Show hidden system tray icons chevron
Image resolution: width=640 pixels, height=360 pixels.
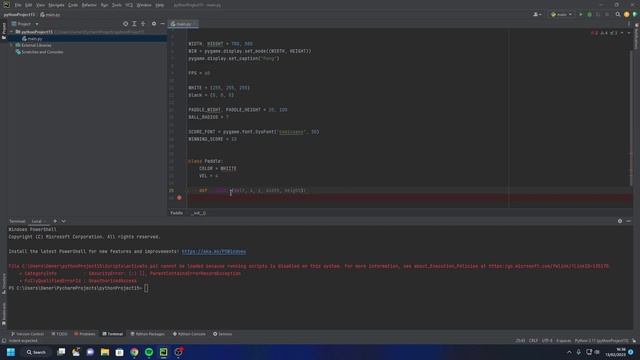coord(569,352)
